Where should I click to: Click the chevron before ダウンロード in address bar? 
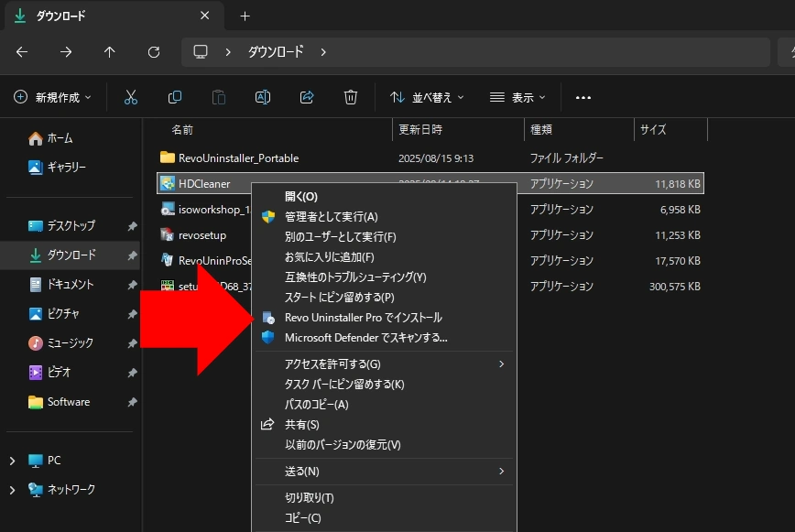[x=228, y=52]
